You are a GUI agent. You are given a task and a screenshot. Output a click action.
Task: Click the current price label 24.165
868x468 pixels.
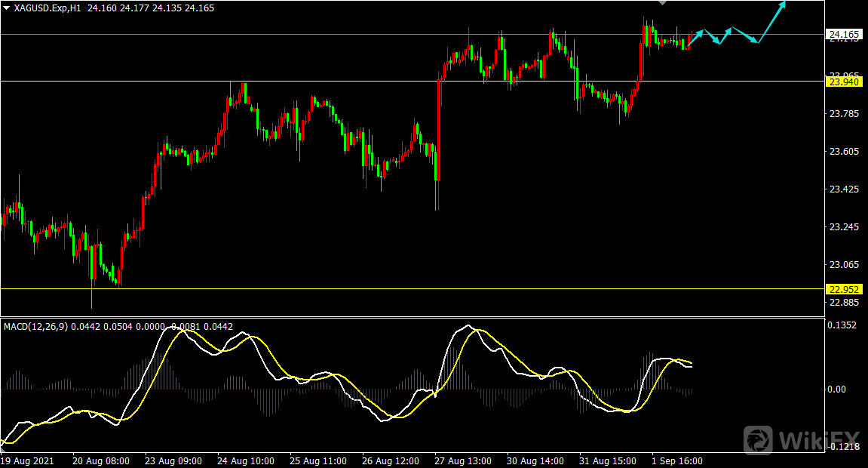845,35
